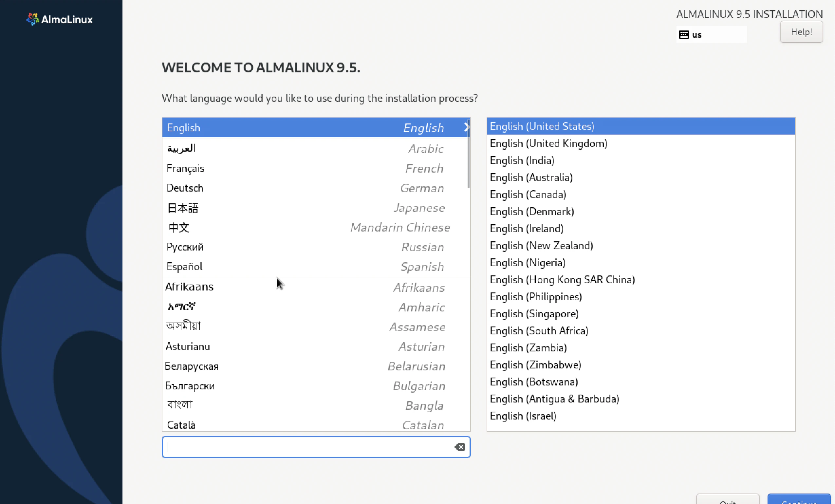Select English (Canada) locale
Image resolution: width=835 pixels, height=504 pixels.
click(x=641, y=194)
